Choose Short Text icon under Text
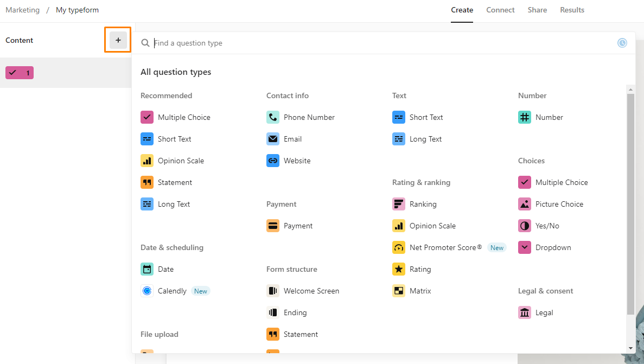Image resolution: width=644 pixels, height=364 pixels. pyautogui.click(x=399, y=117)
